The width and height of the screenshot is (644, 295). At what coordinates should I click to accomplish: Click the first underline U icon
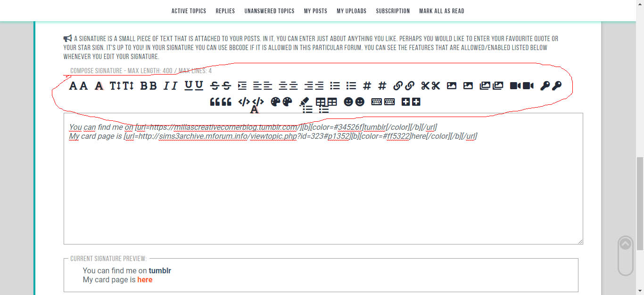(189, 85)
